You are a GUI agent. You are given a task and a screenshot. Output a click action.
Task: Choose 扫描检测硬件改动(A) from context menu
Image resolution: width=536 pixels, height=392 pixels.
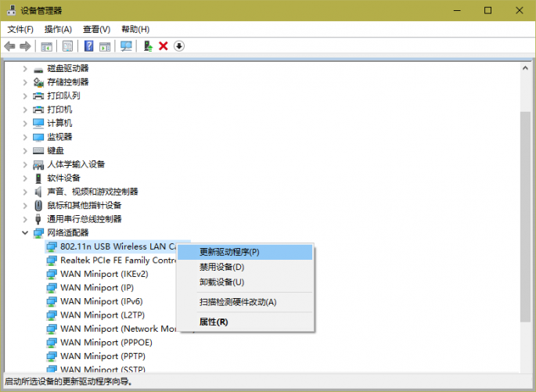point(245,302)
